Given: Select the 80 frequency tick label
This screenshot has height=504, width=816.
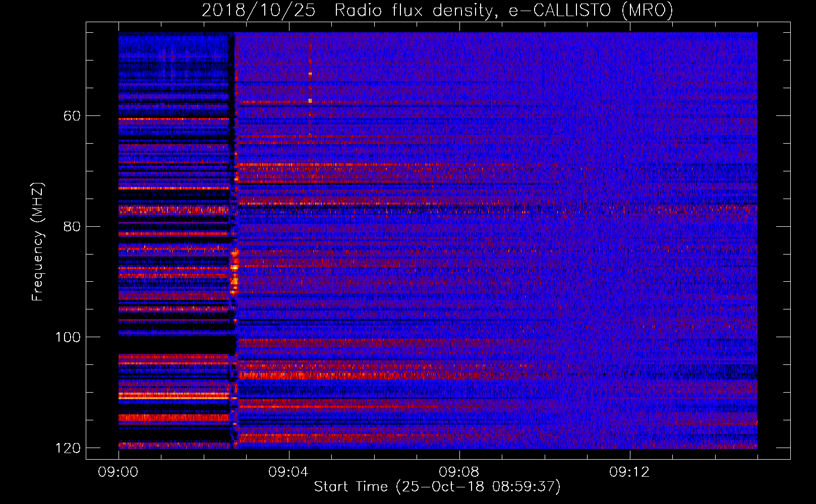Looking at the screenshot, I should (72, 226).
